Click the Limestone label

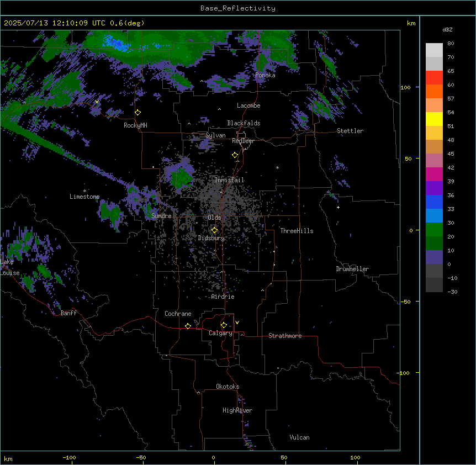(84, 197)
